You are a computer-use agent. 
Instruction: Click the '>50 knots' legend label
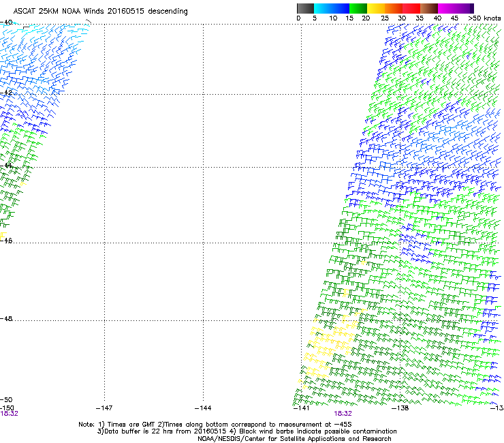[484, 18]
